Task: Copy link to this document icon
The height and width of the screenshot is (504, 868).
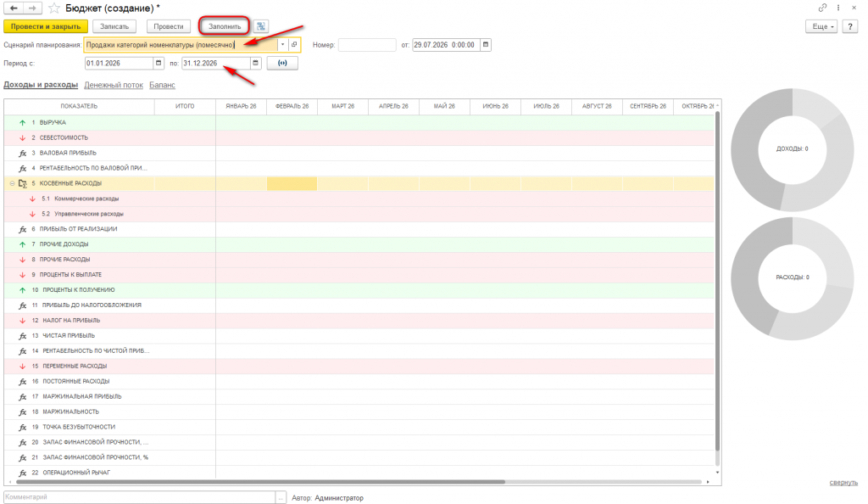Action: (x=822, y=8)
